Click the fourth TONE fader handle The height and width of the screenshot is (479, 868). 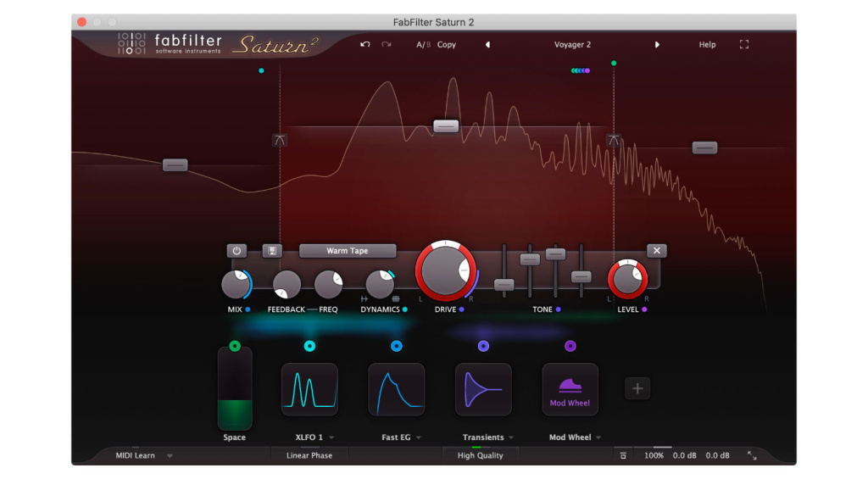pos(581,277)
